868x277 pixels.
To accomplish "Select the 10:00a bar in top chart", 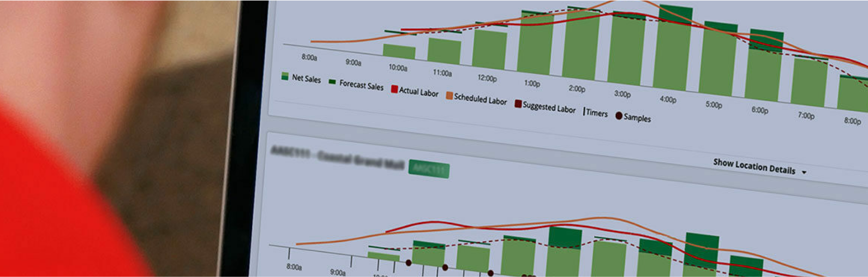I will pos(399,52).
